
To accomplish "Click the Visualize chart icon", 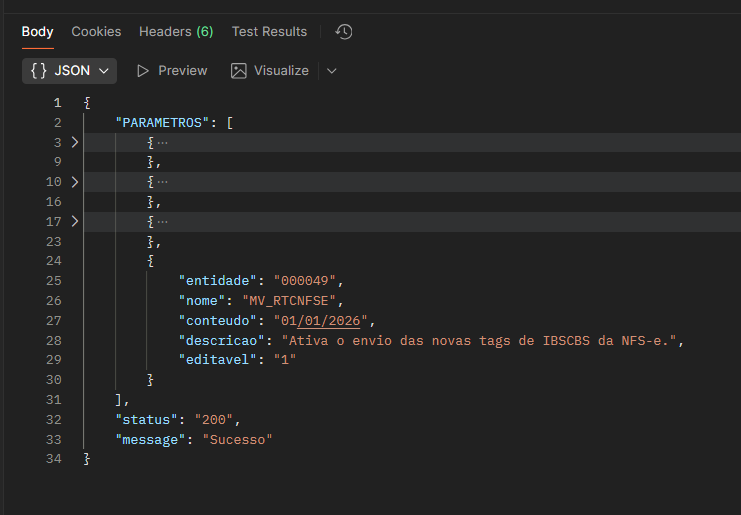I will pos(239,71).
